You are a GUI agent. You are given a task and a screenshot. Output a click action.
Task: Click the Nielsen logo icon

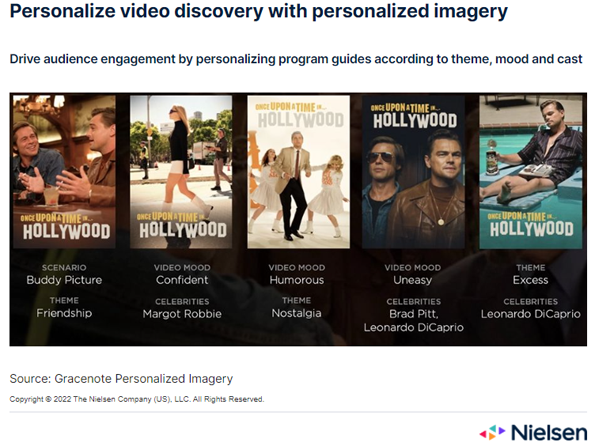[492, 433]
